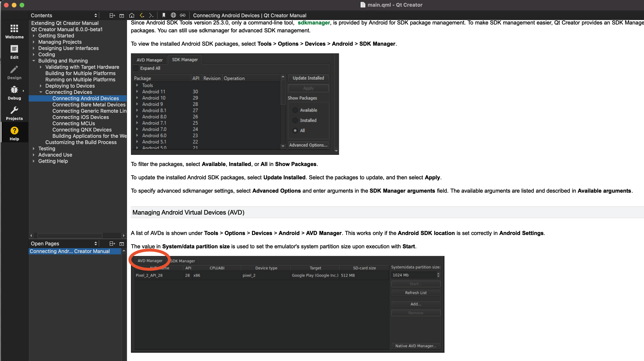
Task: Open the help page in external browser via the globe icon
Action: [x=173, y=15]
